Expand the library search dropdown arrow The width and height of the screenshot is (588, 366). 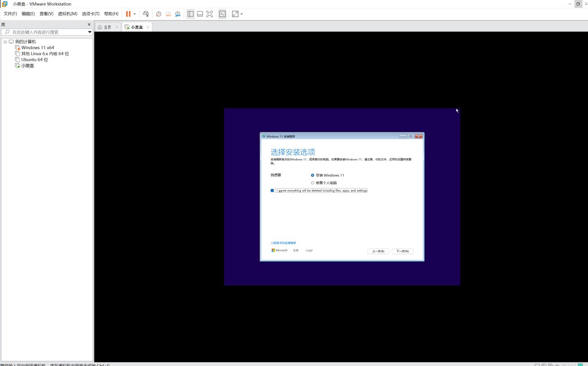click(x=90, y=32)
